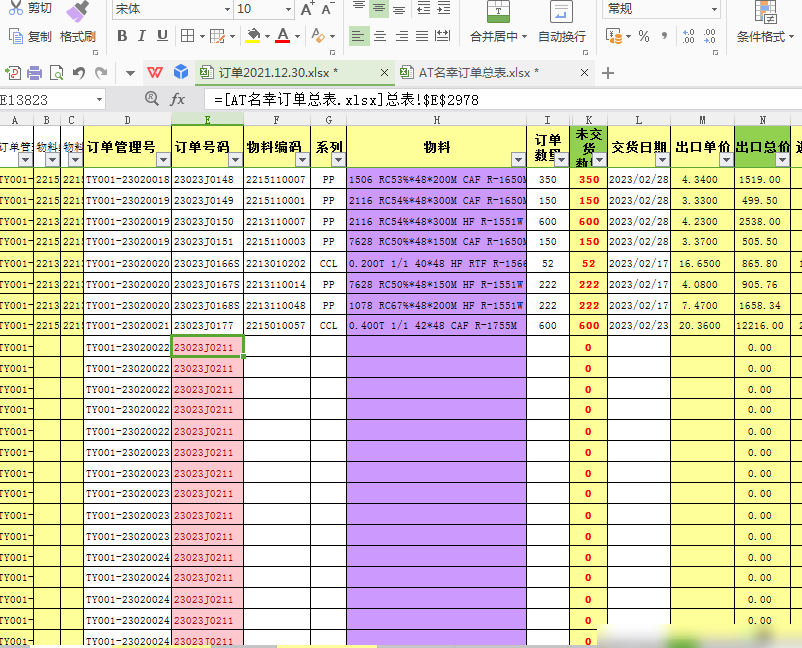Redo the last action
The height and width of the screenshot is (648, 802).
pyautogui.click(x=101, y=73)
